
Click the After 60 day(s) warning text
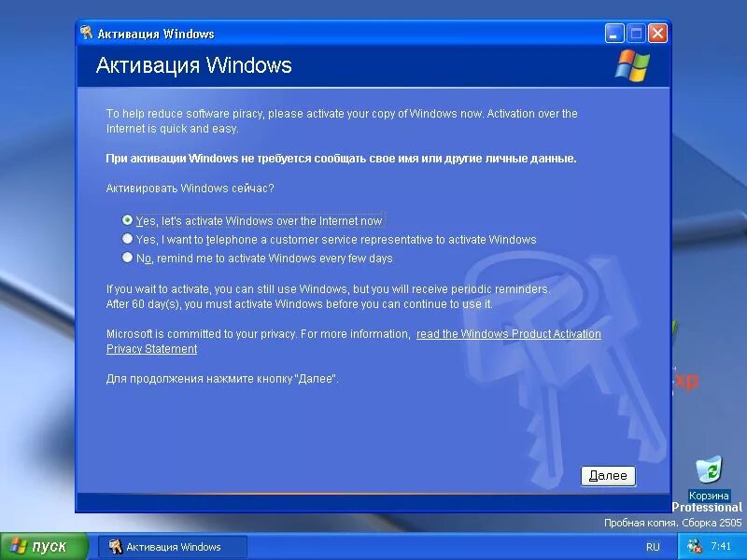pyautogui.click(x=299, y=304)
